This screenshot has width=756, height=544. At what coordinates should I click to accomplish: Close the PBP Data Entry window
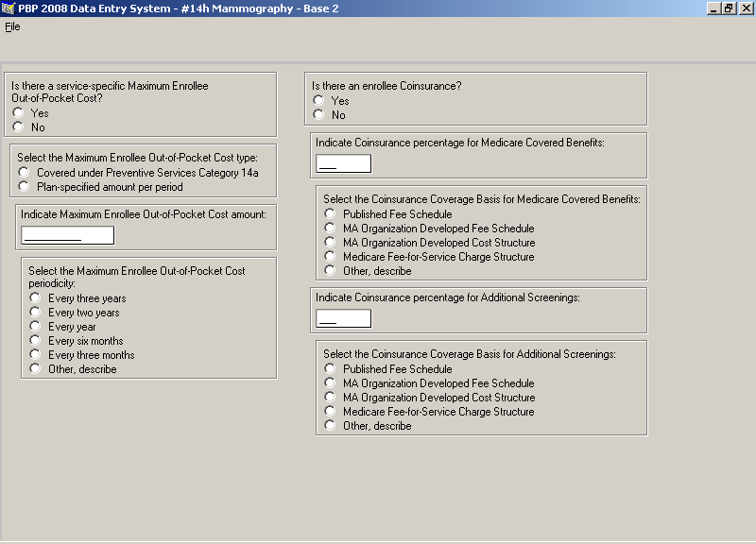746,8
